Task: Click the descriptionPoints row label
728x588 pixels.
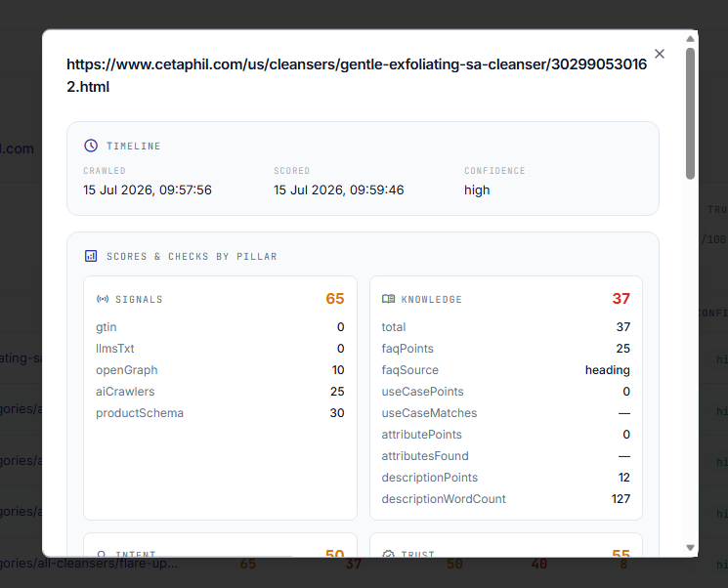Action: tap(429, 478)
